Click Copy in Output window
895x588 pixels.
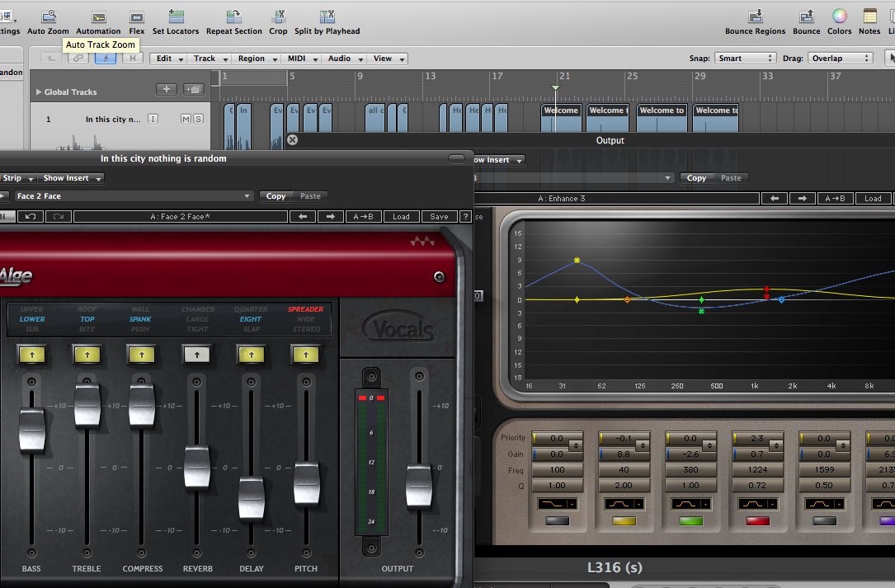pos(696,178)
